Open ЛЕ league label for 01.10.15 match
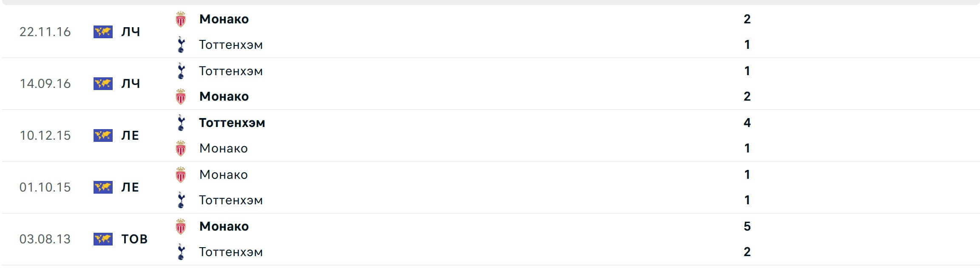 coord(130,187)
